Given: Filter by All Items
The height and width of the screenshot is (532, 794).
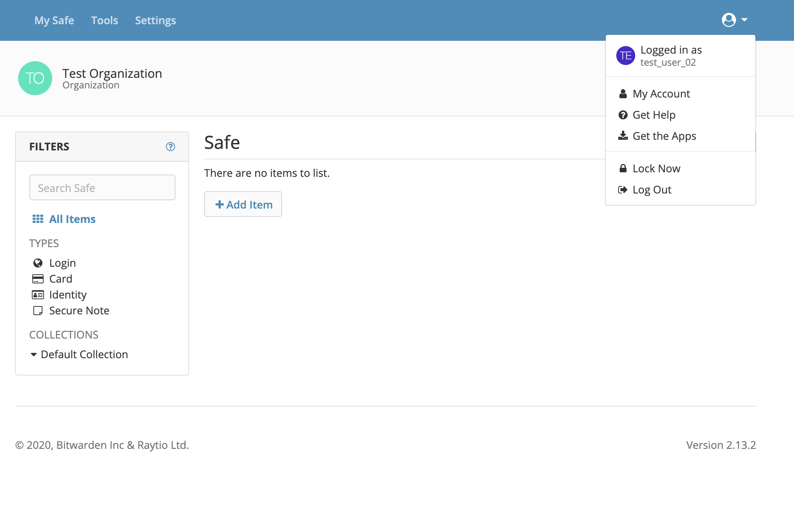Looking at the screenshot, I should click(72, 219).
